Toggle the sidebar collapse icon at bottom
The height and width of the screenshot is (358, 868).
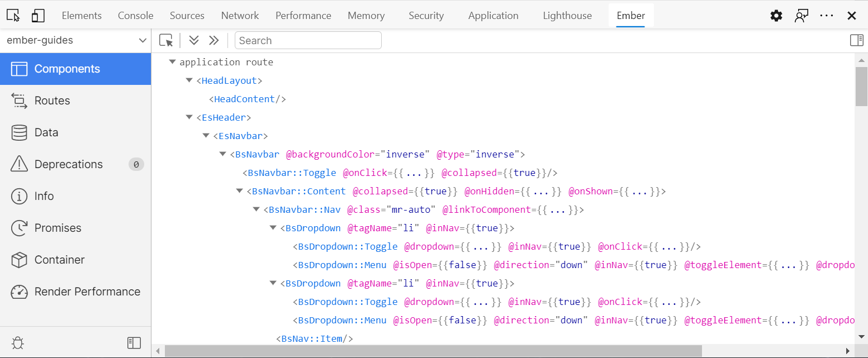(x=134, y=342)
